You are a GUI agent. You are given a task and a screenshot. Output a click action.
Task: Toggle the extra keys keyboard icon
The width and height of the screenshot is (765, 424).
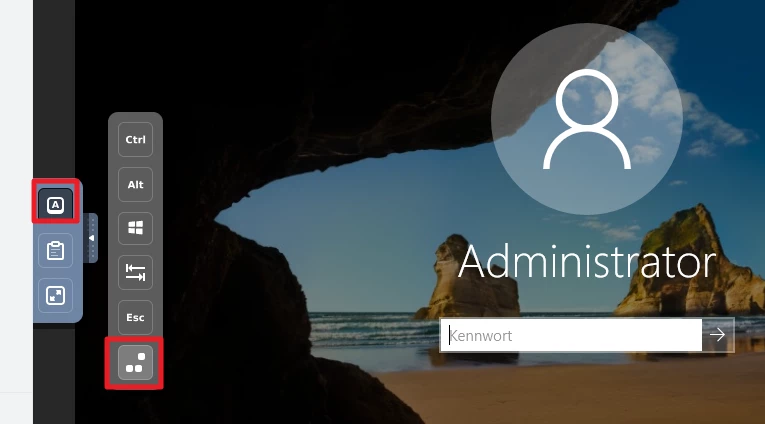[56, 205]
